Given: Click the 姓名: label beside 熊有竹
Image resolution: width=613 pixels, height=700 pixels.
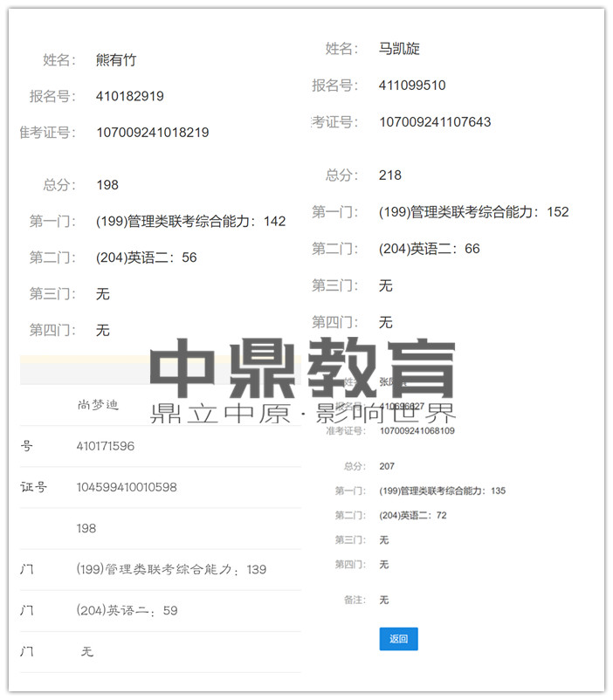Looking at the screenshot, I should click(x=59, y=60).
